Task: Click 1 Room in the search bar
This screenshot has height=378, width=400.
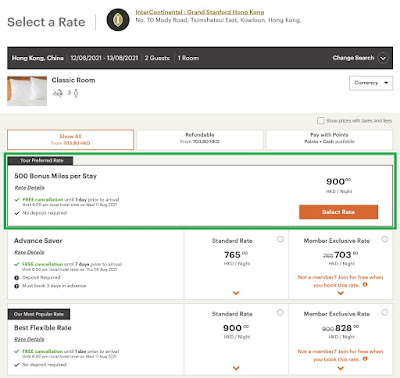Action: (x=188, y=58)
